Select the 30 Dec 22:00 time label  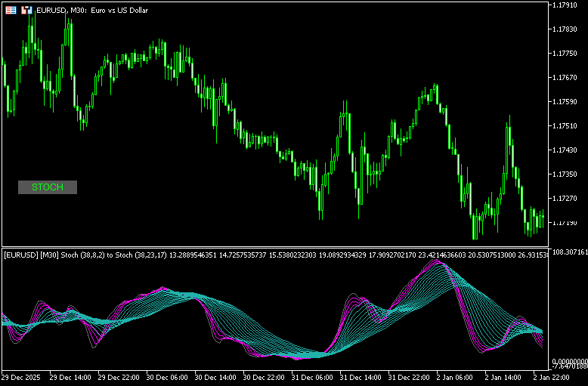(x=265, y=376)
